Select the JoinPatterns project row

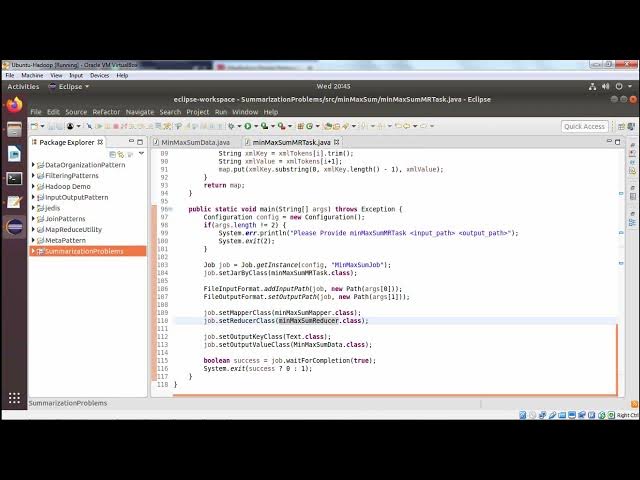click(x=88, y=219)
